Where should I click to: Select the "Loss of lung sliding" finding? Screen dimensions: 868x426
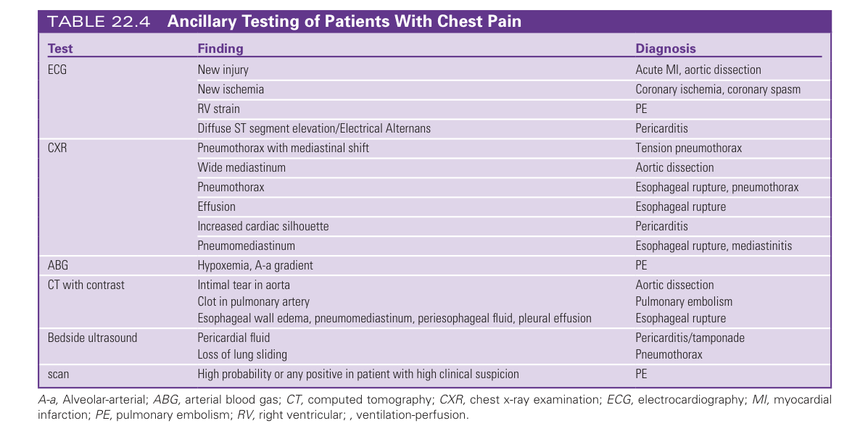242,355
